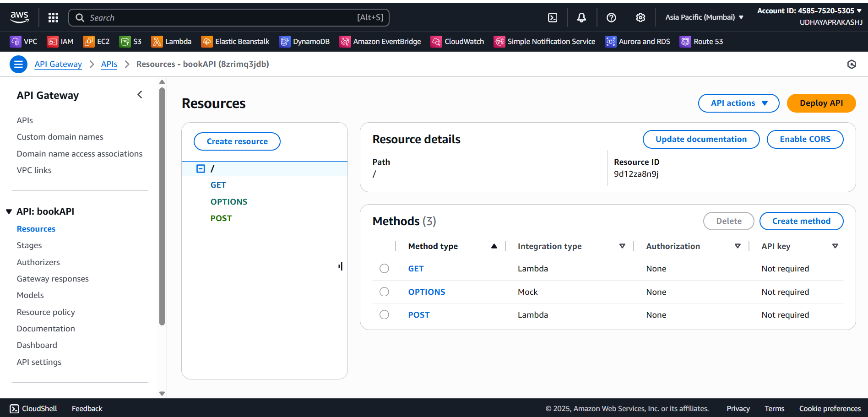Open the Simple Notification Service shortcut
868x417 pixels.
pos(545,42)
